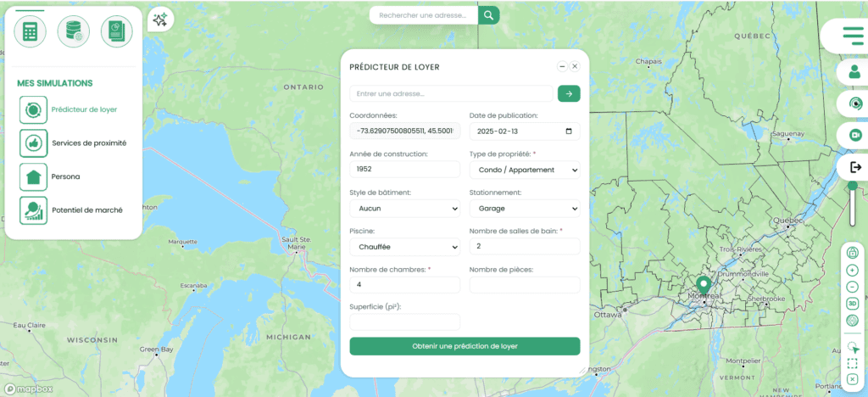
Task: Click the vertical slider handle on right
Action: point(852,186)
